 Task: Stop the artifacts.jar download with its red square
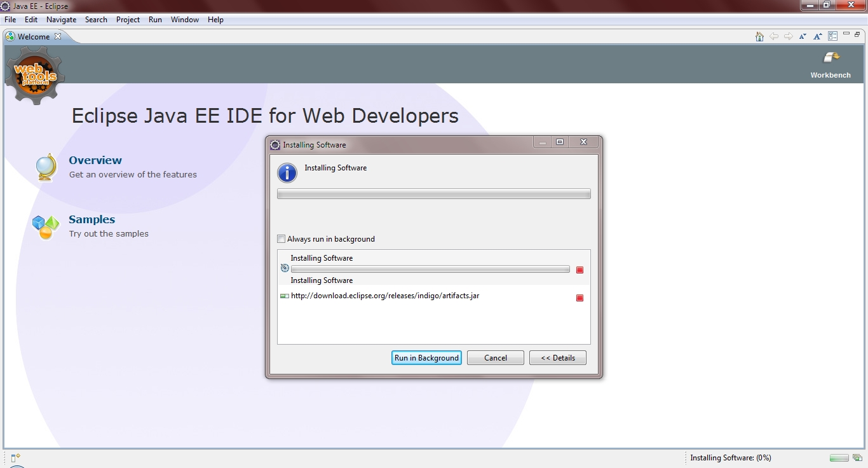[579, 298]
